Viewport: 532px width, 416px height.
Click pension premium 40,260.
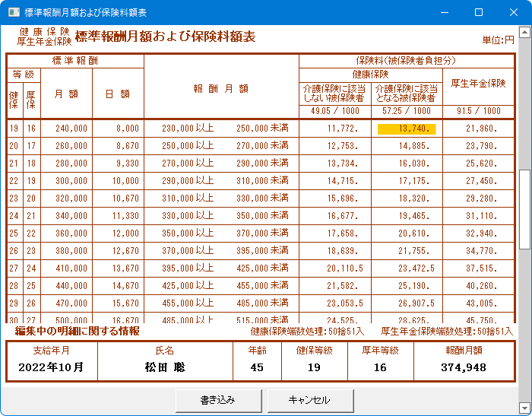[x=481, y=286]
